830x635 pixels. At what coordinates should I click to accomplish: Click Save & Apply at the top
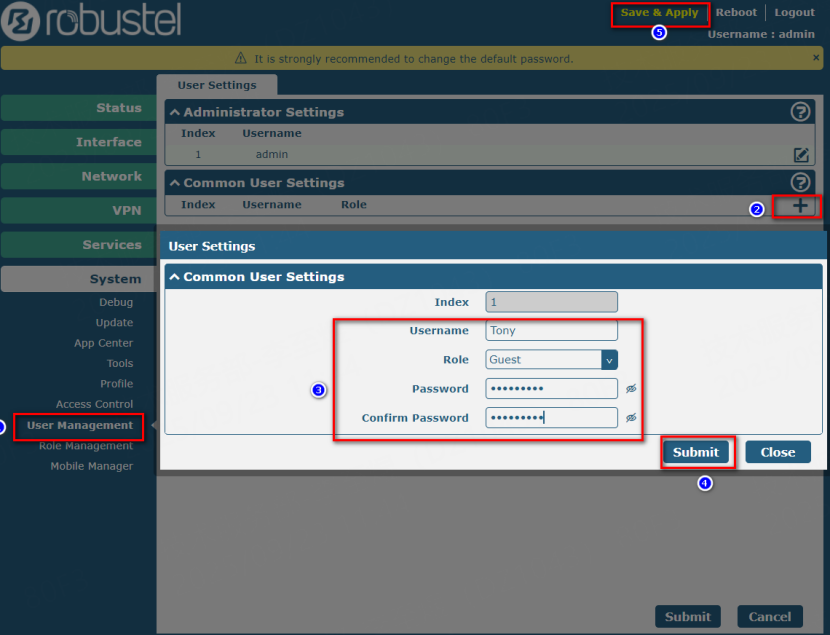[x=659, y=13]
